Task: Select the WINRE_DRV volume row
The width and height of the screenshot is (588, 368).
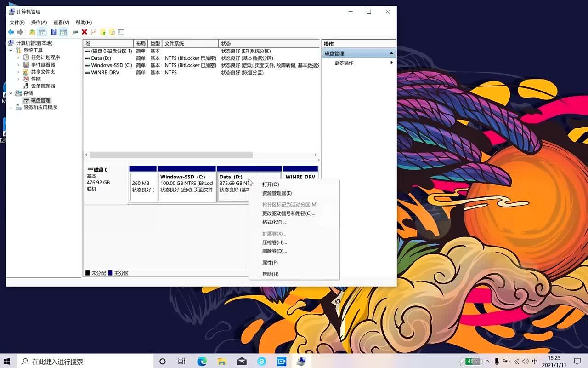Action: [x=202, y=72]
